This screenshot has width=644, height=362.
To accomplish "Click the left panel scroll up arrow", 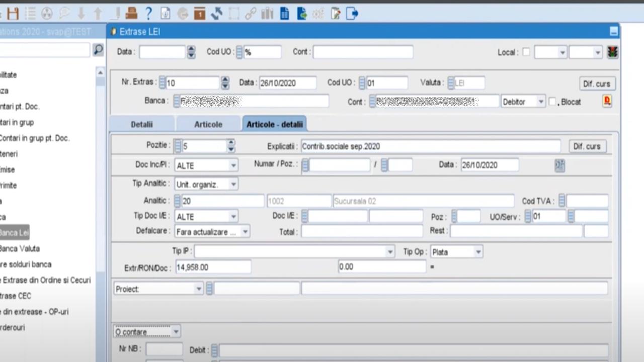I will pyautogui.click(x=100, y=73).
